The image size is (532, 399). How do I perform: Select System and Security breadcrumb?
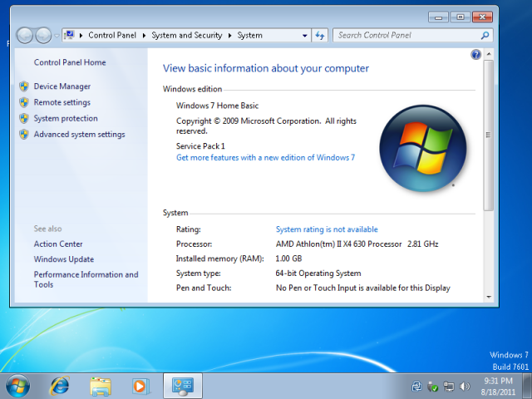[186, 35]
